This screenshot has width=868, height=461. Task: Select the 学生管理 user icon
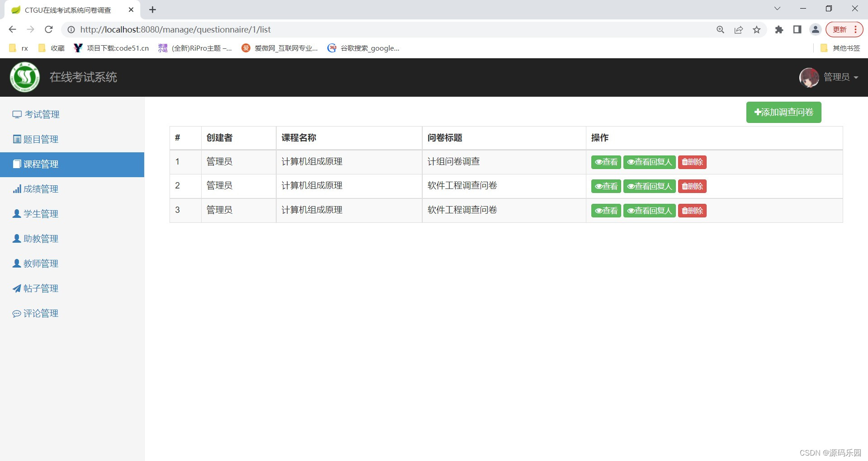pos(16,214)
